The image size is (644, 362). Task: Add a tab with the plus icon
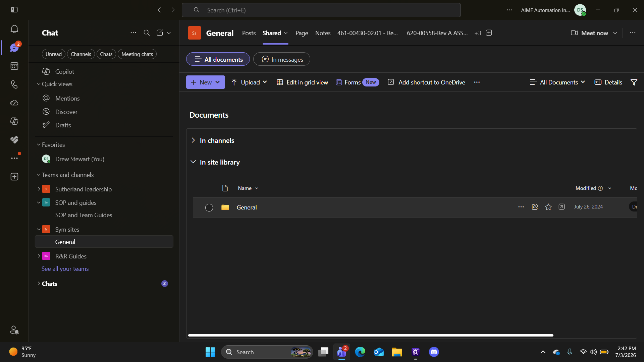[489, 33]
